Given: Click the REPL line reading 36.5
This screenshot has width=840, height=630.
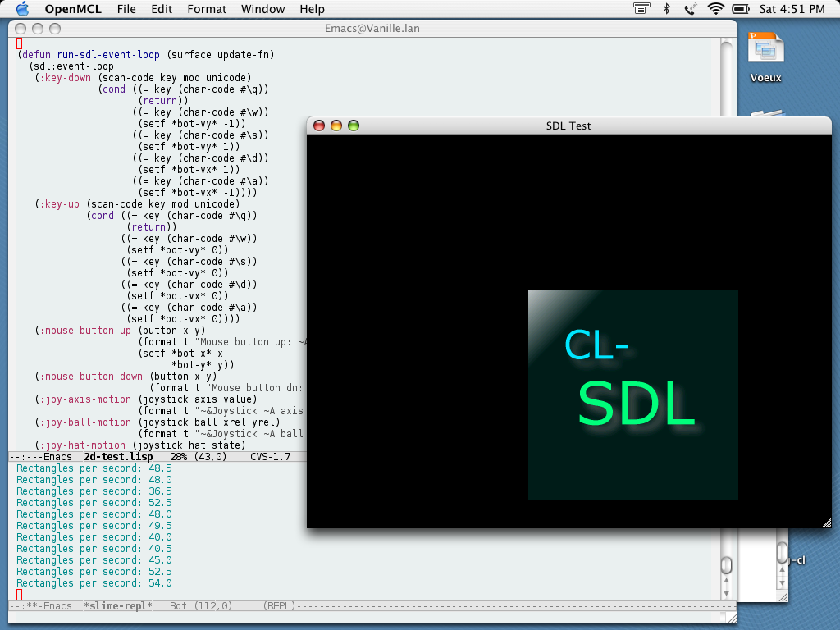Looking at the screenshot, I should (x=94, y=491).
